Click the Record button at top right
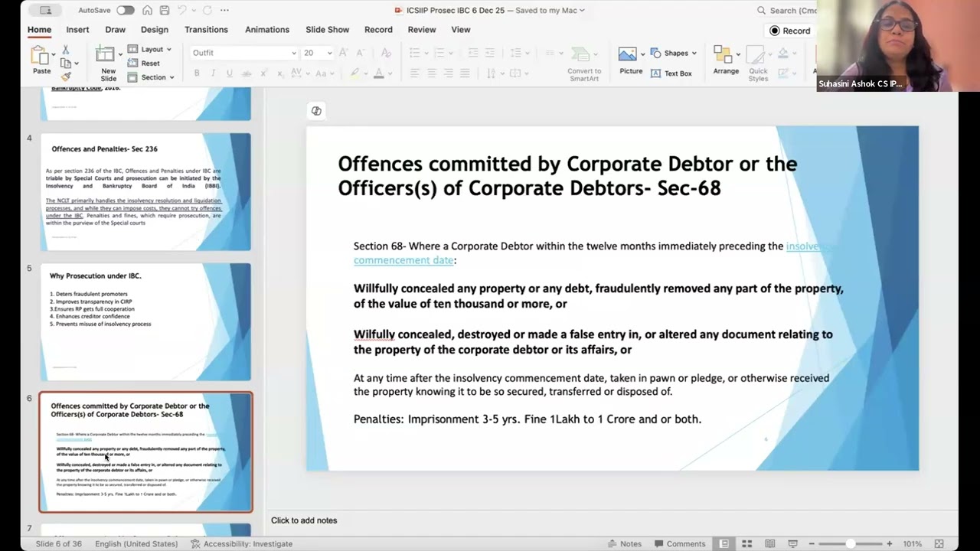This screenshot has height=551, width=980. pos(789,31)
